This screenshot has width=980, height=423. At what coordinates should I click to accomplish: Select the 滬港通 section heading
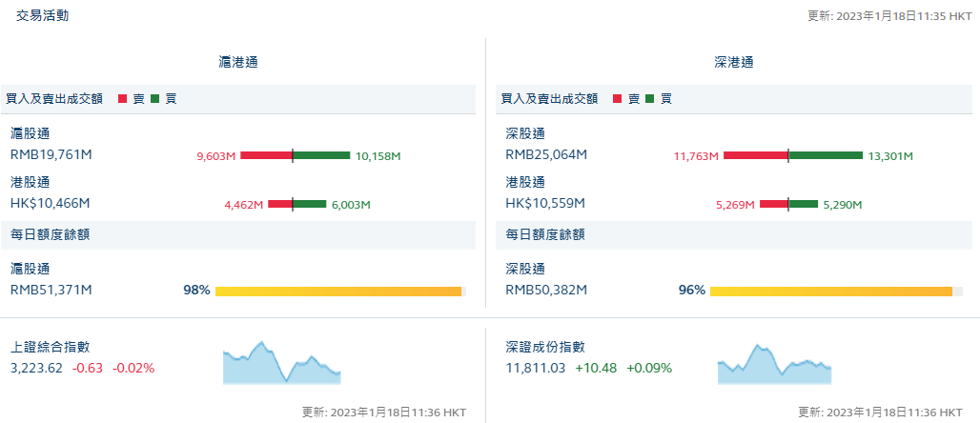[x=238, y=62]
